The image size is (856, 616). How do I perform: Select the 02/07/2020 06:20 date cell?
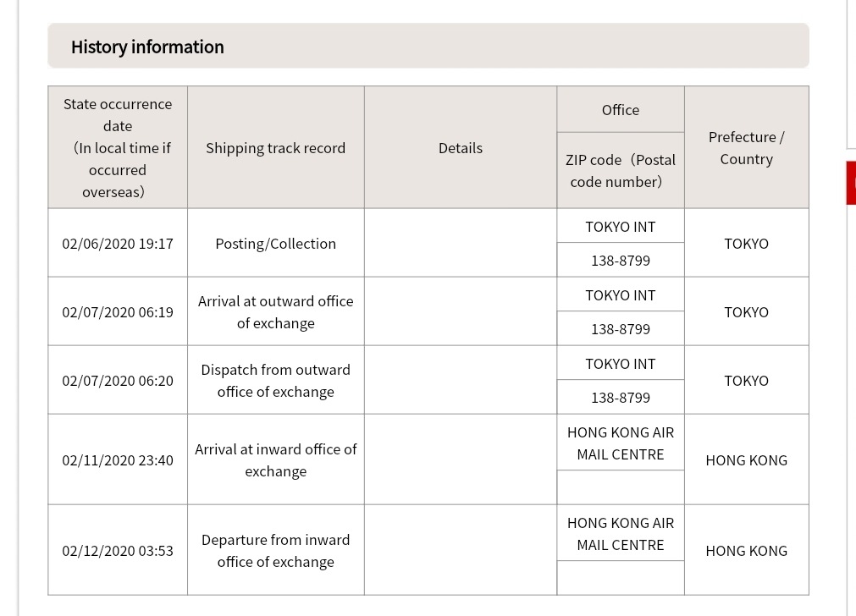118,380
